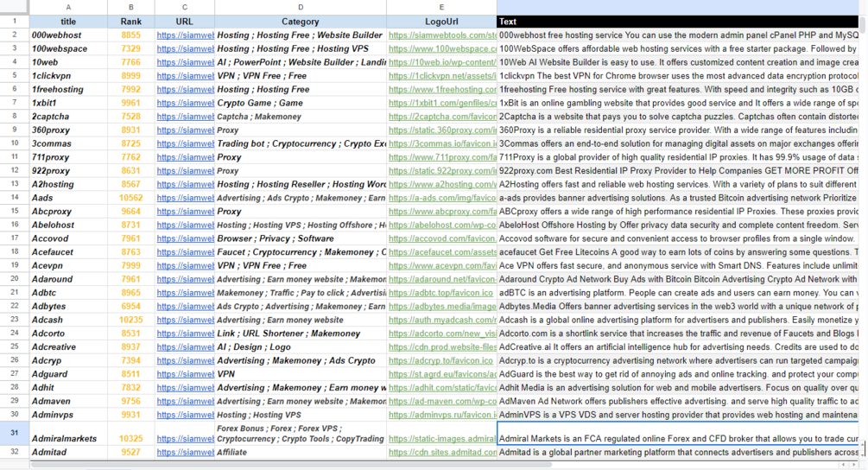Open the abelohost.com wp-content link

pos(442,225)
